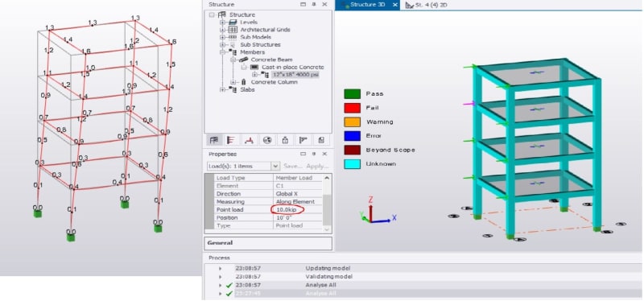Open the flag-shaped Report tab icon
644x301 pixels.
[303, 140]
